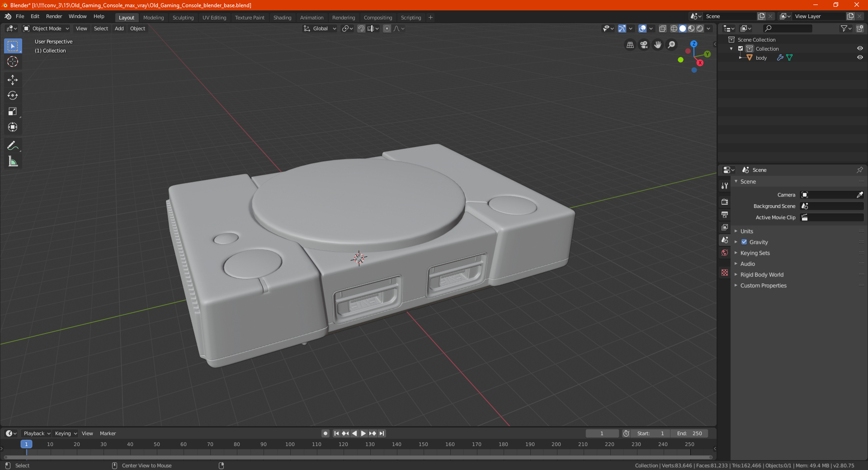Select the Rotate tool
Image resolution: width=868 pixels, height=470 pixels.
(x=13, y=95)
